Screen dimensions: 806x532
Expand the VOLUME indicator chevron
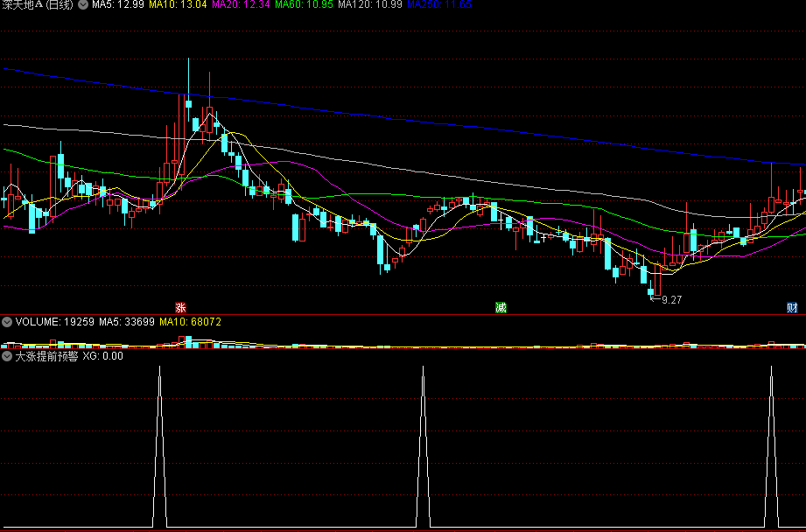click(x=7, y=322)
